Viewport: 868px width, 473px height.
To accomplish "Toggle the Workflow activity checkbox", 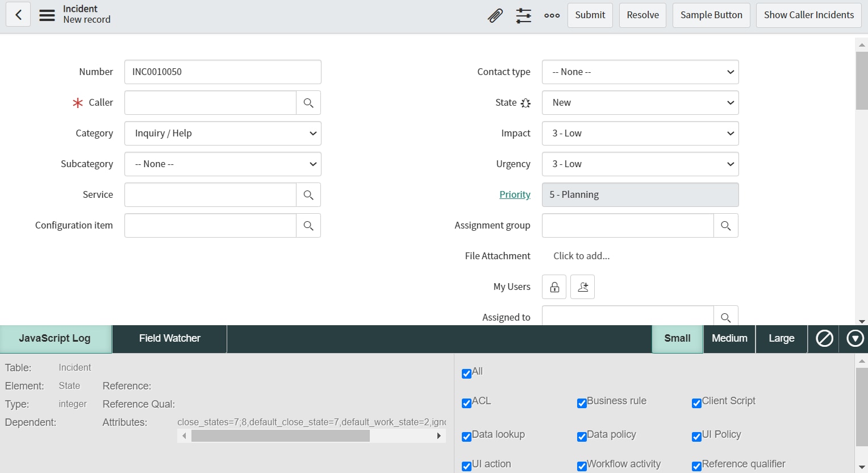I will 582,466.
